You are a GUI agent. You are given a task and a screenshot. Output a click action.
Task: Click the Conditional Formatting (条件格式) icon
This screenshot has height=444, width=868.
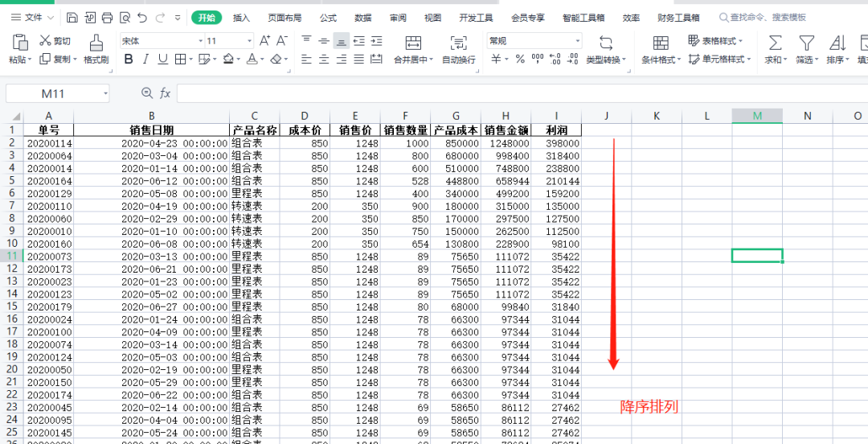click(x=661, y=43)
